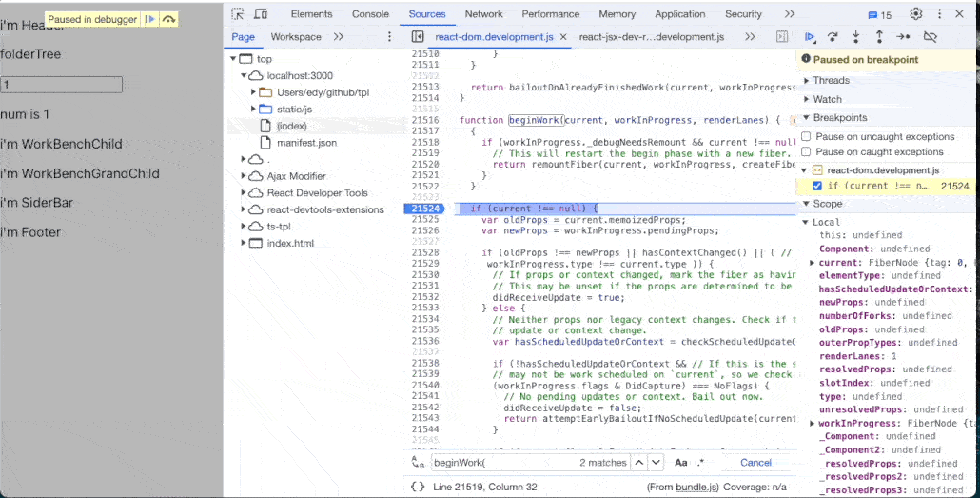980x498 pixels.
Task: Switch to the Workspace navigator tab
Action: click(x=296, y=37)
